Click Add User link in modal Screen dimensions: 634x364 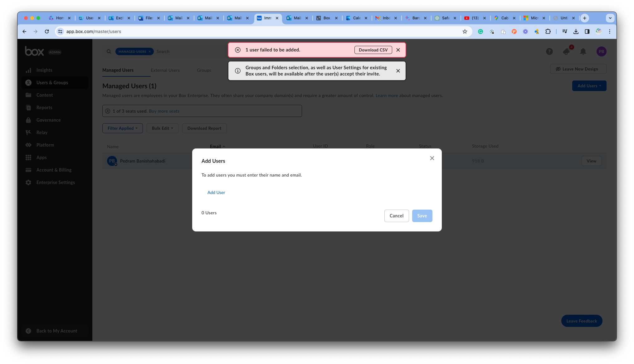(x=216, y=192)
